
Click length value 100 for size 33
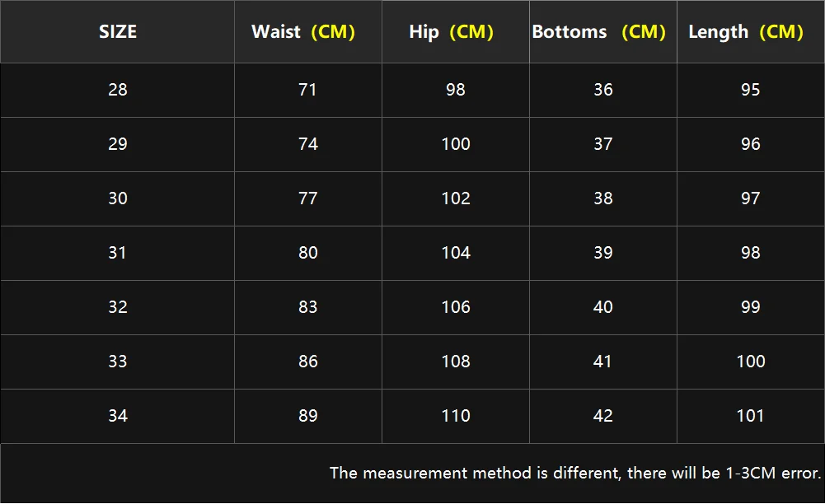coord(751,362)
